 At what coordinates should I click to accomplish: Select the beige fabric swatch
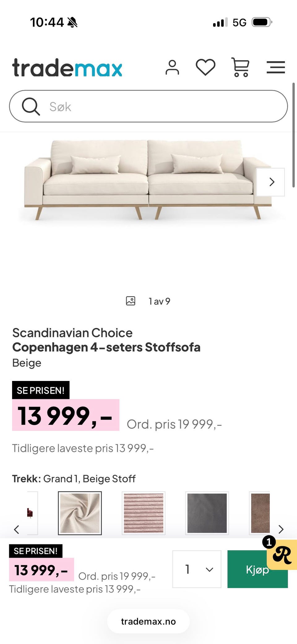[80, 513]
